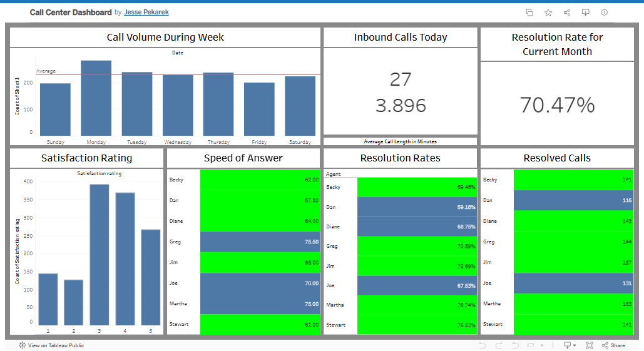644x351 pixels.
Task: Select the Monday bar in Call Volume chart
Action: coord(96,98)
